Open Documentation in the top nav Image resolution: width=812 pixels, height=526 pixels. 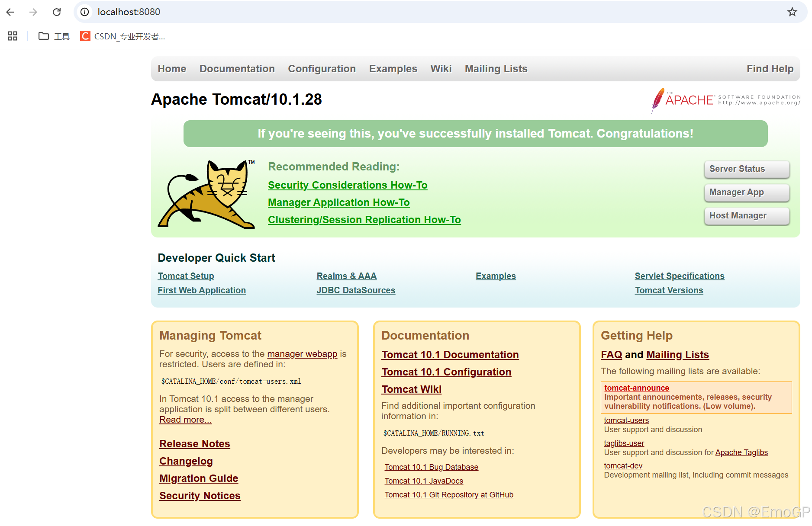pos(237,69)
